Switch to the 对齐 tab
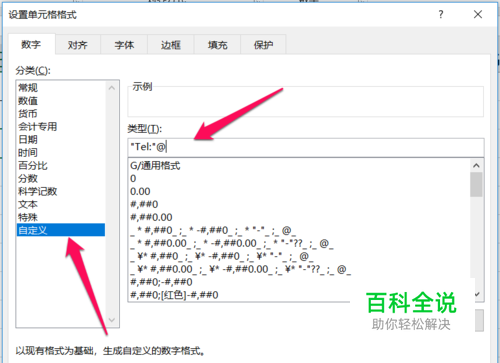 click(78, 45)
